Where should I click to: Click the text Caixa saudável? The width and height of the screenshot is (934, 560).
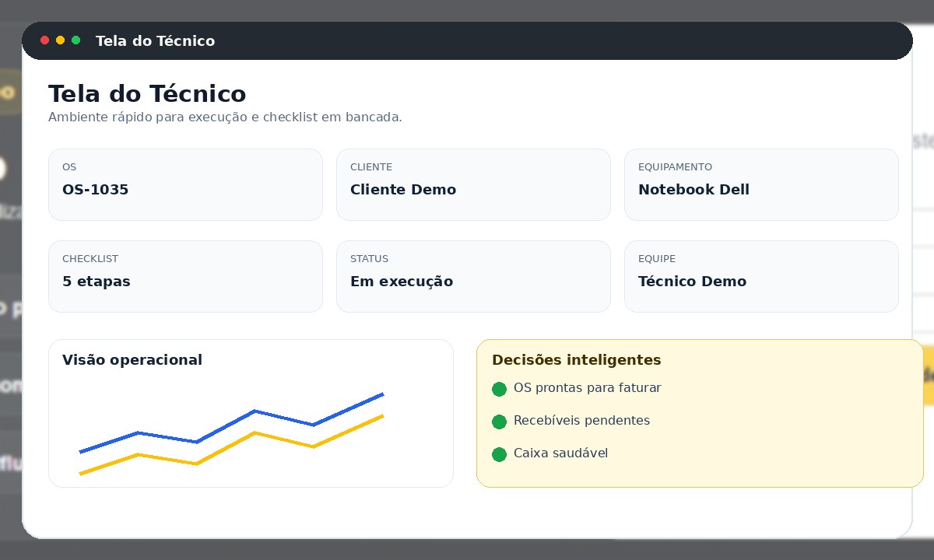point(560,453)
